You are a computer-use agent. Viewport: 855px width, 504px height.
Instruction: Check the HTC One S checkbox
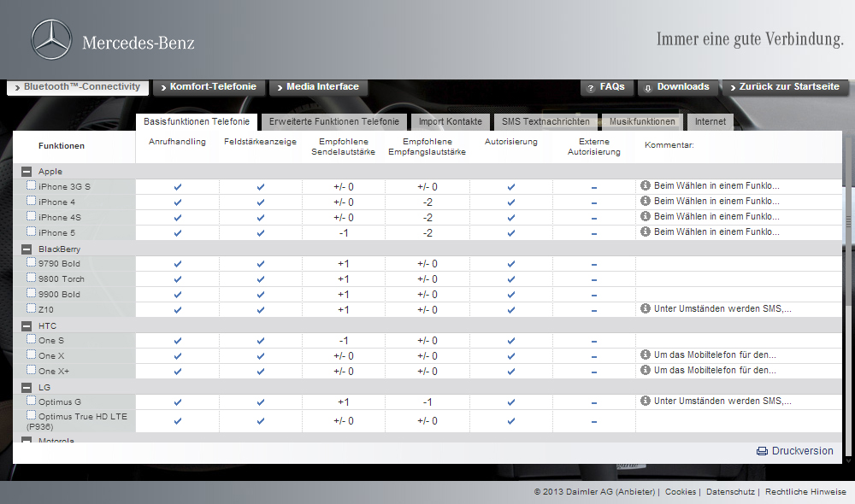tap(32, 340)
